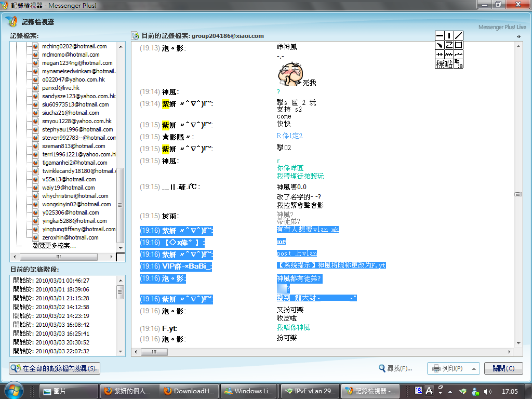Select log file megan1234ng@hotmail.com

pyautogui.click(x=77, y=63)
